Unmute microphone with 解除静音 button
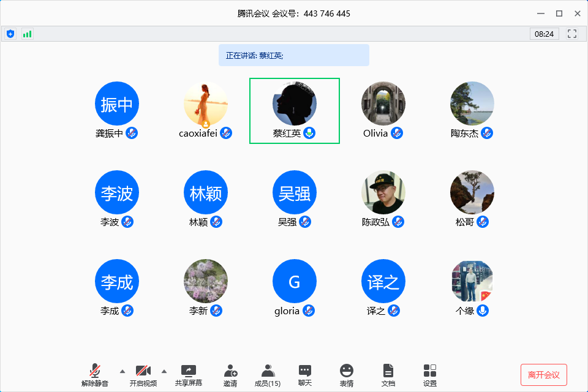 coord(95,375)
